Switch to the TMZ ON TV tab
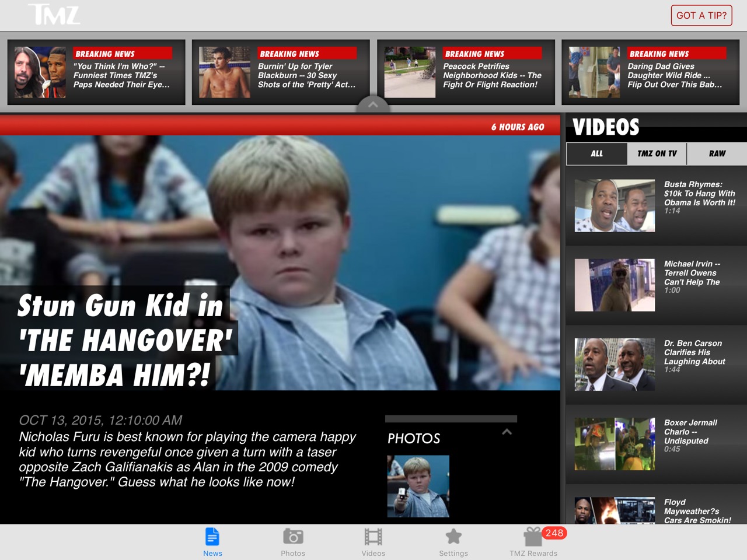Image resolution: width=747 pixels, height=560 pixels. point(657,153)
